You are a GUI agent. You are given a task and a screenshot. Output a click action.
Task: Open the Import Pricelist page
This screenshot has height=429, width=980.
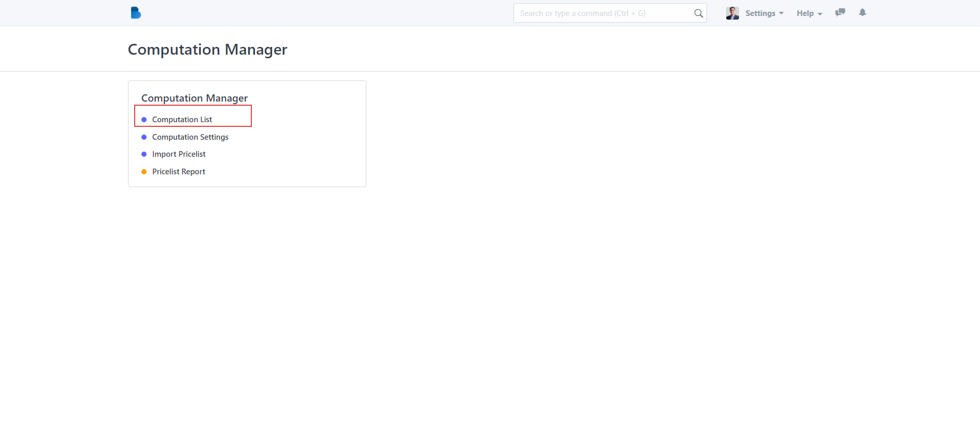179,154
